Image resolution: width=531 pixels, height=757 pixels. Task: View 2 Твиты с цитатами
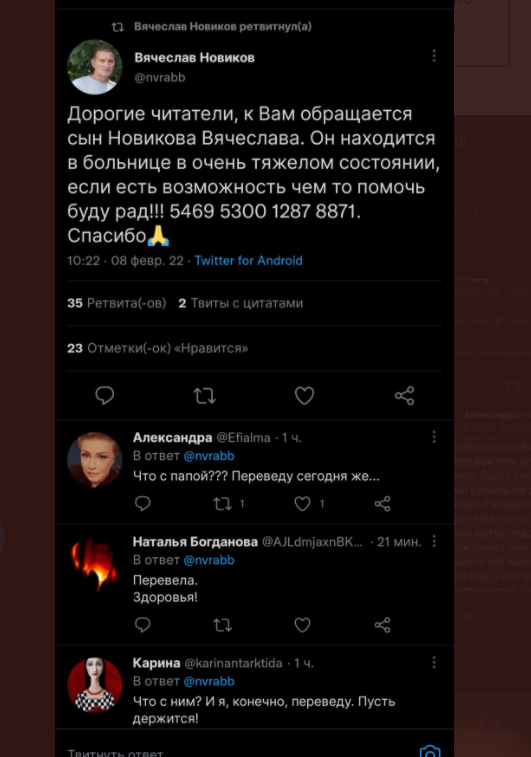(241, 303)
